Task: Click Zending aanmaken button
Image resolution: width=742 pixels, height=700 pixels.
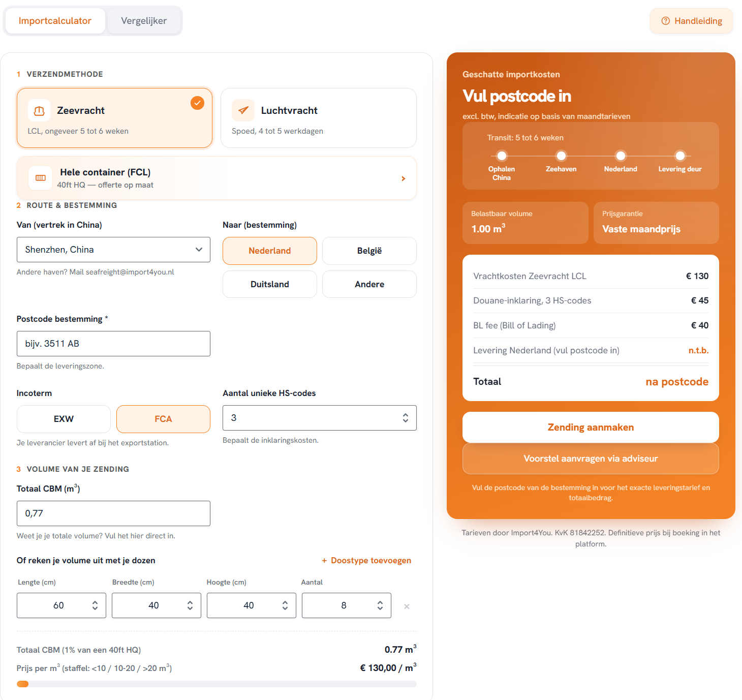Action: point(591,427)
